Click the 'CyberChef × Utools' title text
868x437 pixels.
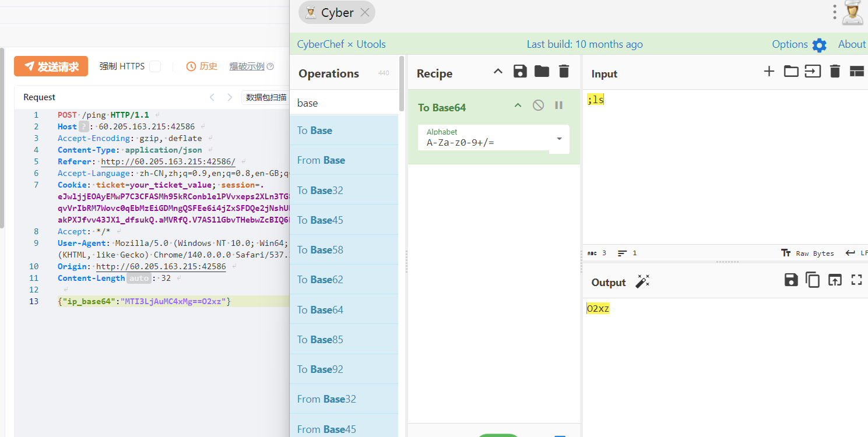[x=342, y=44]
